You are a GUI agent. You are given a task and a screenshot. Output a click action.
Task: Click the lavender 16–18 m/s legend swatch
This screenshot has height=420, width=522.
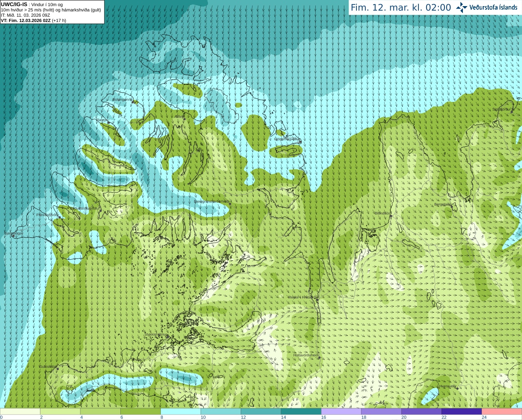[341, 411]
